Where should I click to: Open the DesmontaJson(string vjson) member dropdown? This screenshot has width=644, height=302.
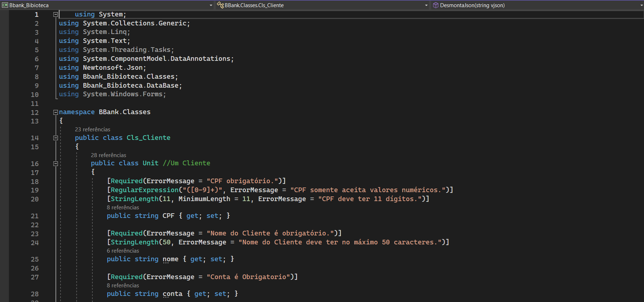pyautogui.click(x=537, y=5)
